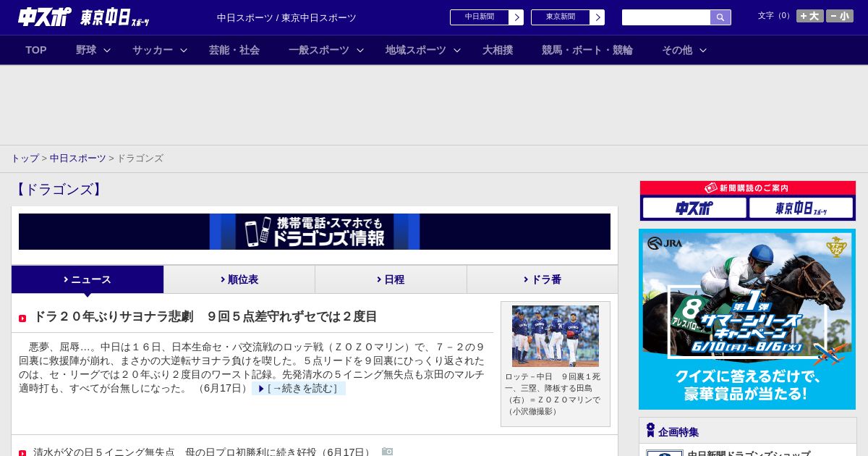Follow the トップ breadcrumb link
The image size is (868, 456).
tap(25, 158)
